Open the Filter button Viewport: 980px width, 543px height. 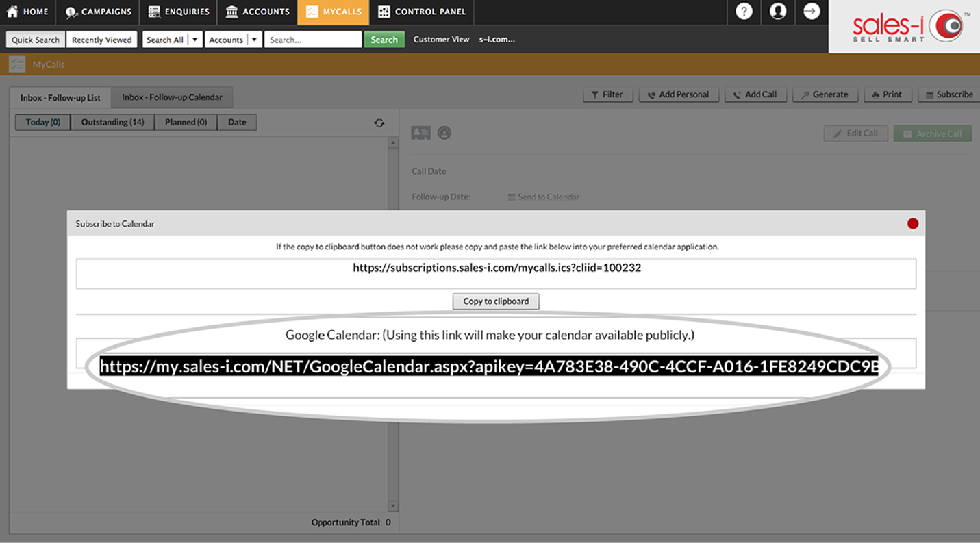coord(607,94)
